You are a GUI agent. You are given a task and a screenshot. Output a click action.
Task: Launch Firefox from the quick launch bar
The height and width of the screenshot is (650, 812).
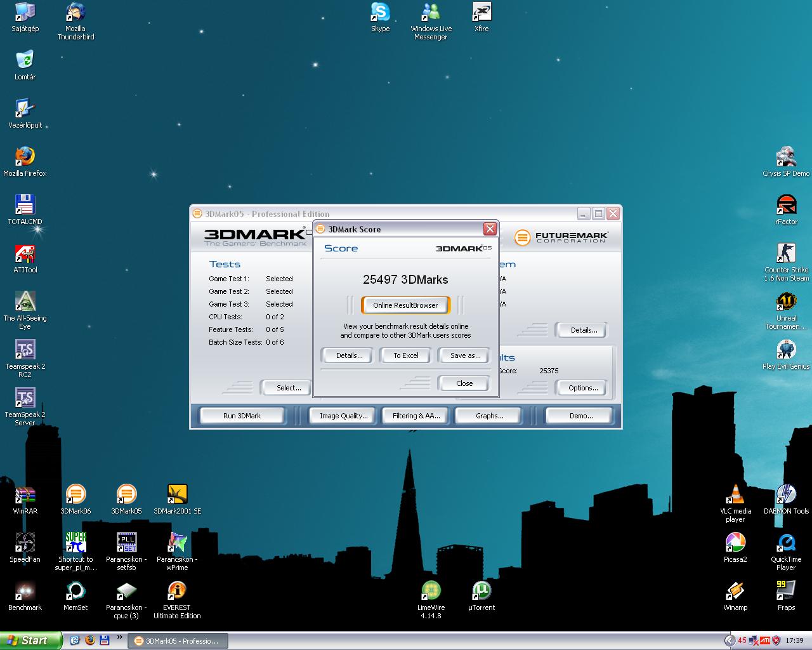click(x=89, y=640)
